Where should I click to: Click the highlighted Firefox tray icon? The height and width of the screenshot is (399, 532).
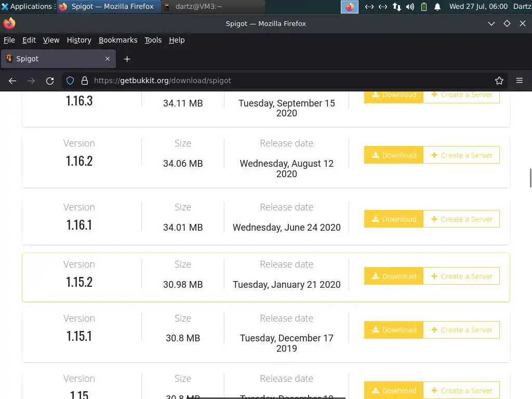click(350, 7)
